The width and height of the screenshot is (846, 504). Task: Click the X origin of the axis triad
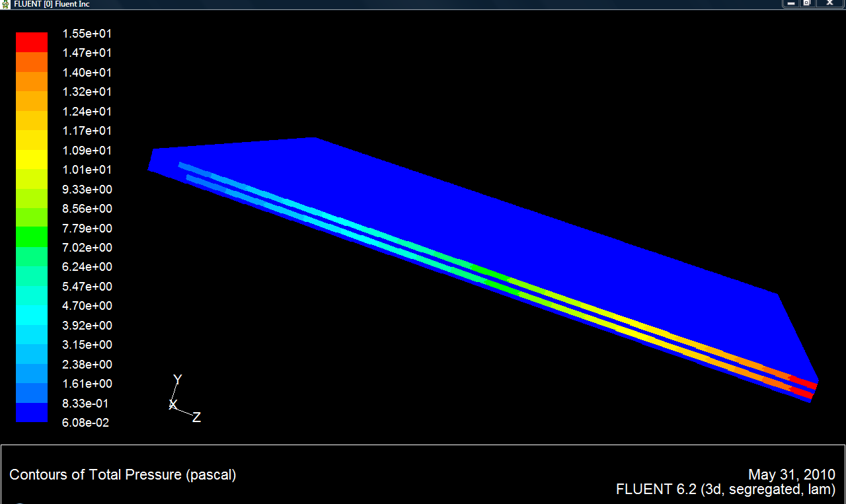[x=173, y=404]
